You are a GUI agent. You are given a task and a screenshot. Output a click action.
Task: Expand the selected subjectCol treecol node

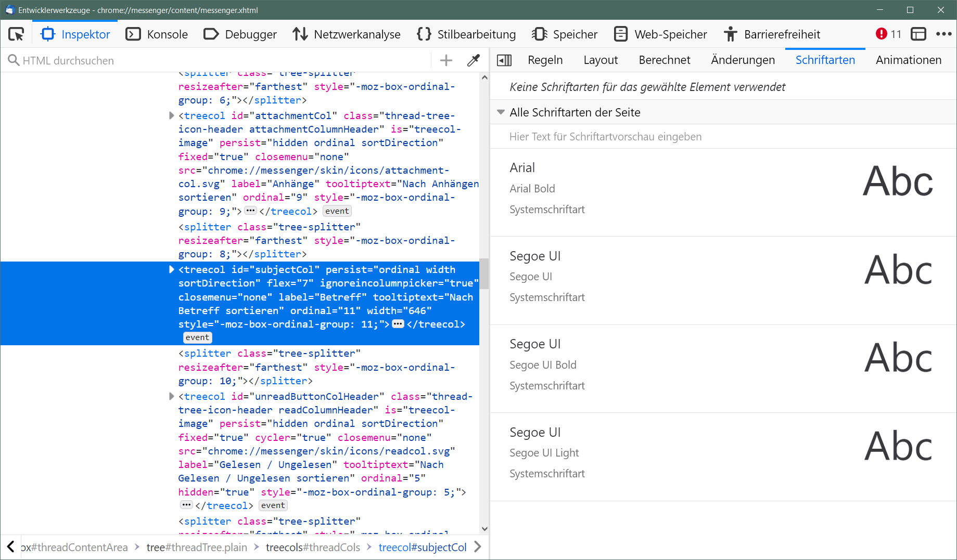coord(171,269)
